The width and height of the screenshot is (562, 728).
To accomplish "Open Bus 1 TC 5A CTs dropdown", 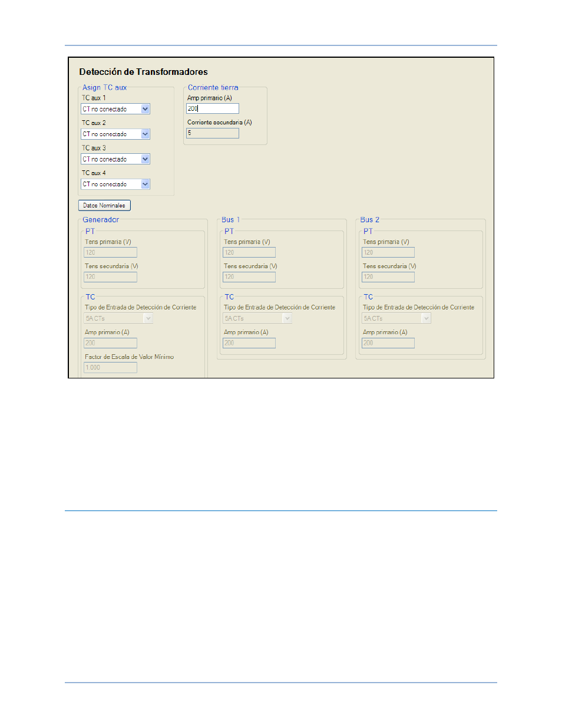I will 257,318.
